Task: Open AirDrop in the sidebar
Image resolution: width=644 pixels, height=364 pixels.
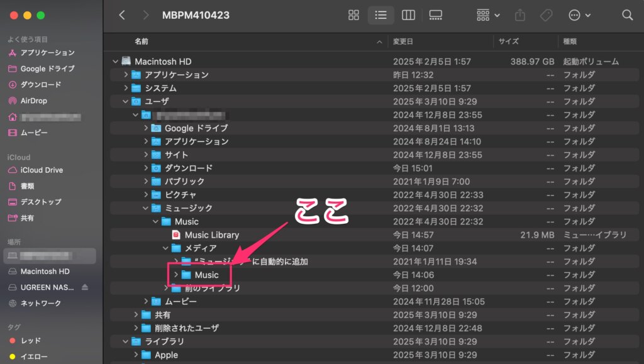Action: click(x=33, y=101)
